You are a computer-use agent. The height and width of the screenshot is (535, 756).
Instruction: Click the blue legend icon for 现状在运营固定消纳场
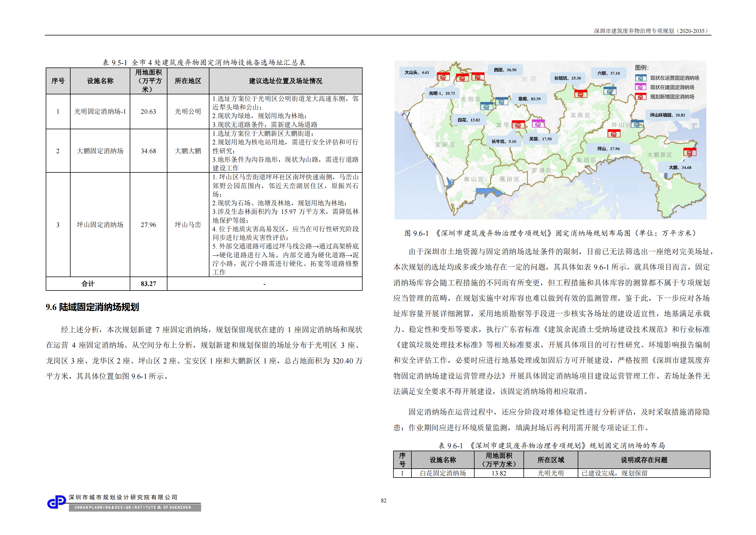(x=641, y=78)
